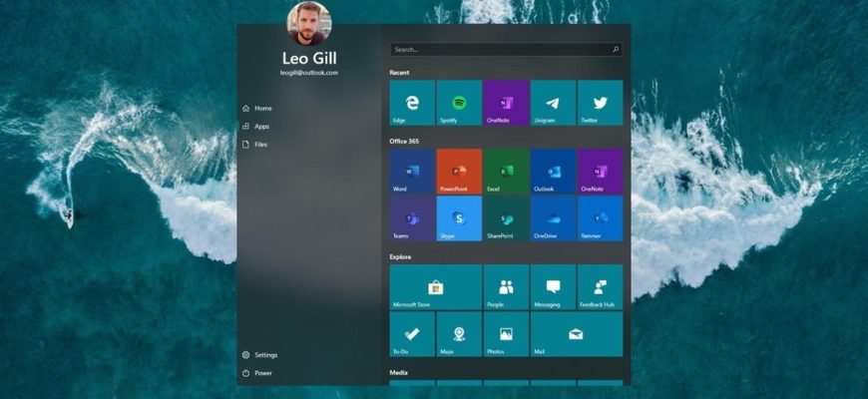The width and height of the screenshot is (868, 399).
Task: Click the search magnifier icon
Action: tap(615, 50)
